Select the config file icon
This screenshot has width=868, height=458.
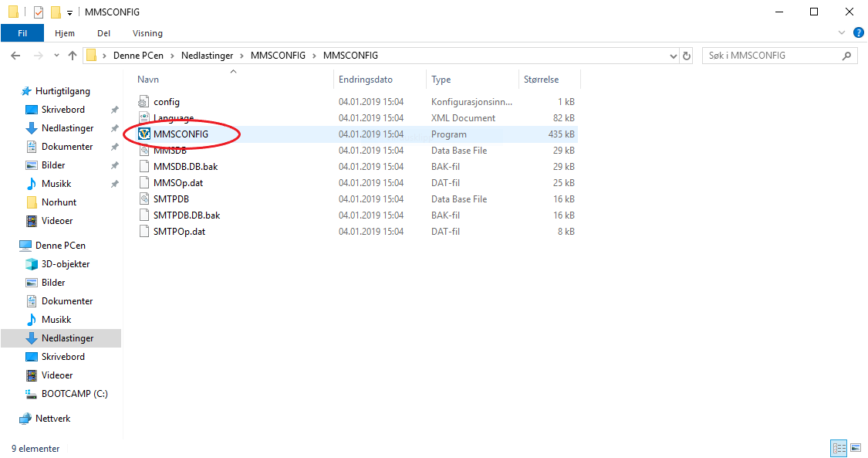pos(144,102)
